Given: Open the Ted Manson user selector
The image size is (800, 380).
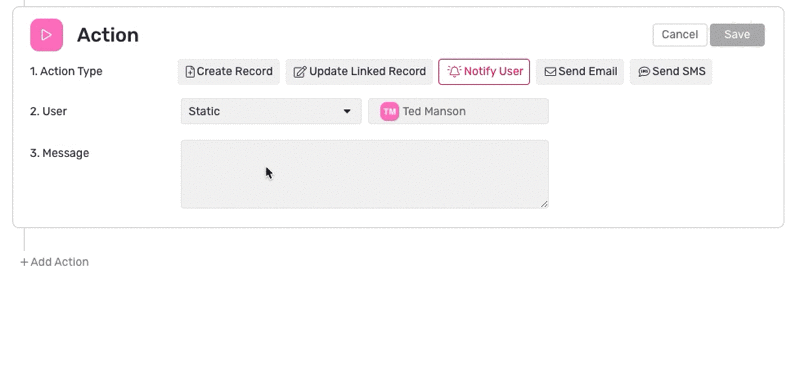Looking at the screenshot, I should (x=458, y=111).
